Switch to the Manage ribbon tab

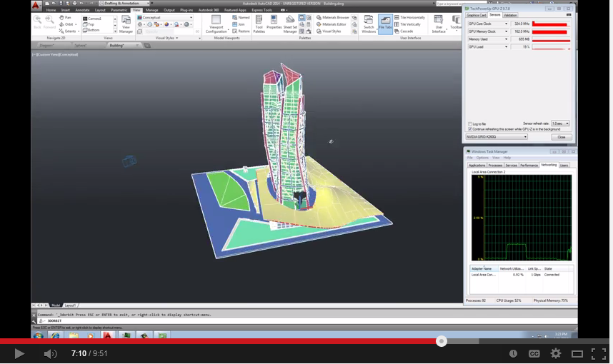coord(152,10)
